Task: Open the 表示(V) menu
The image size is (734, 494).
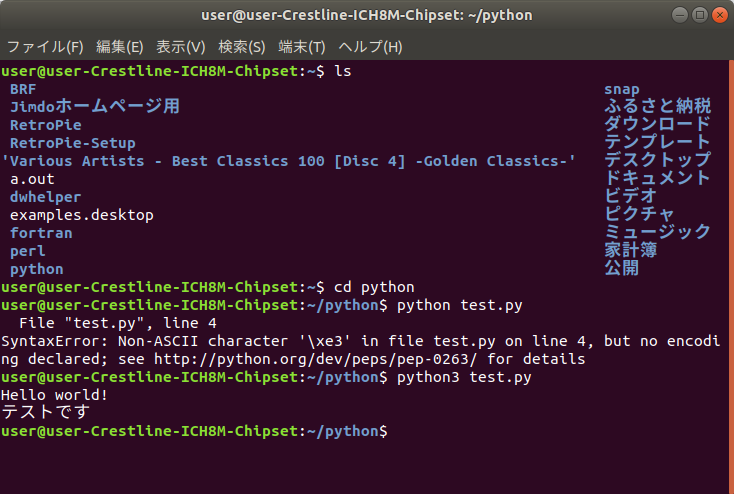Action: click(180, 47)
